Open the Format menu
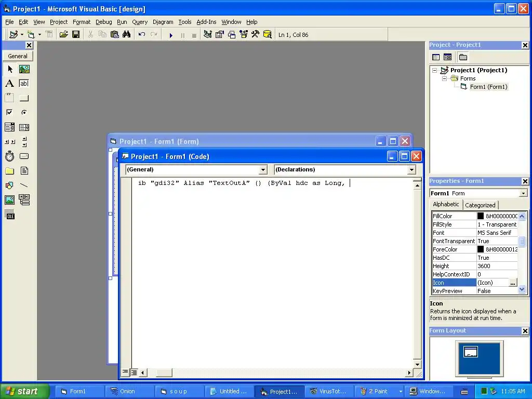 point(82,22)
